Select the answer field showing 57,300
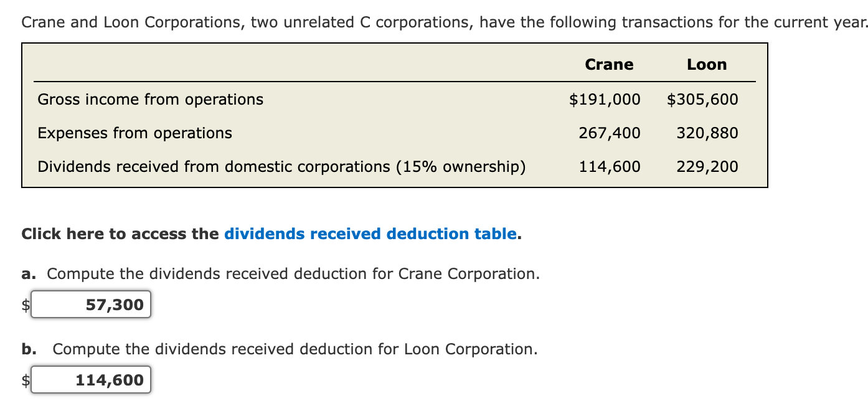Image resolution: width=868 pixels, height=411 pixels. click(x=91, y=304)
